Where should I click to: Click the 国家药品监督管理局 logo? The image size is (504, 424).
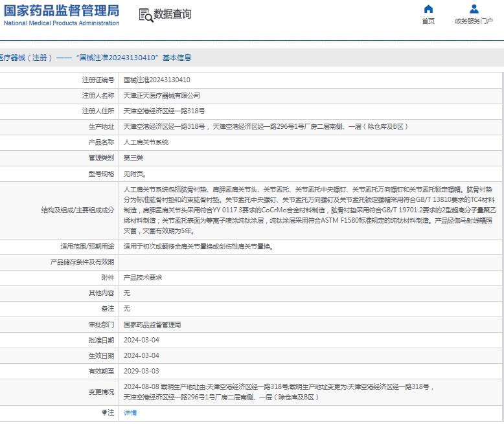click(x=62, y=11)
